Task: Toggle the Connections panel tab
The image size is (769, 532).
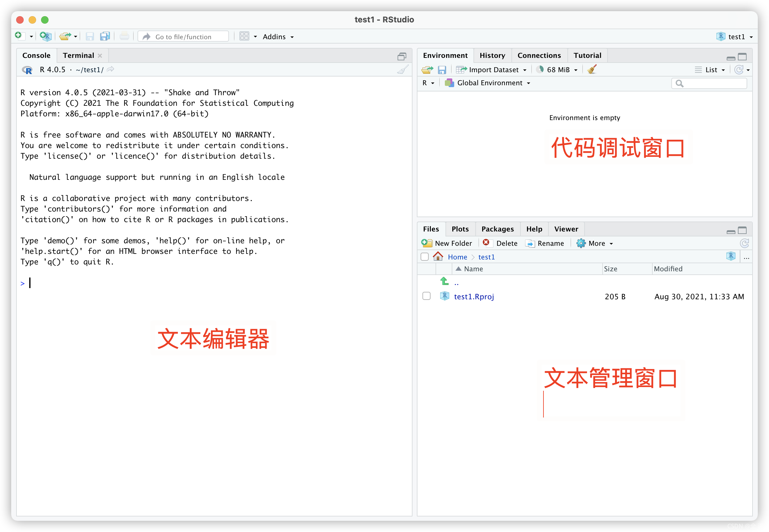Action: (538, 54)
